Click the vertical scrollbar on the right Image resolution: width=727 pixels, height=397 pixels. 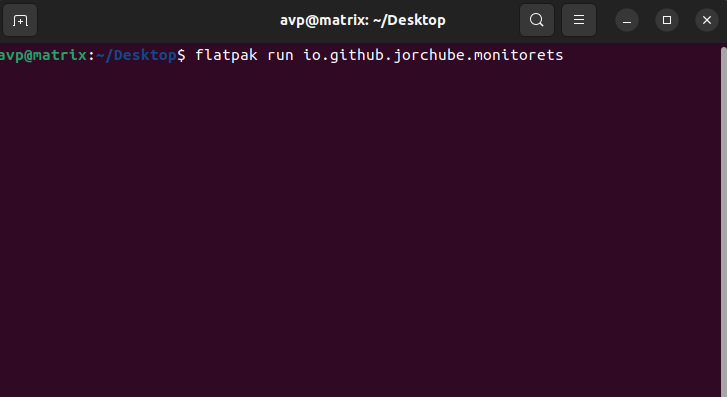(x=723, y=218)
